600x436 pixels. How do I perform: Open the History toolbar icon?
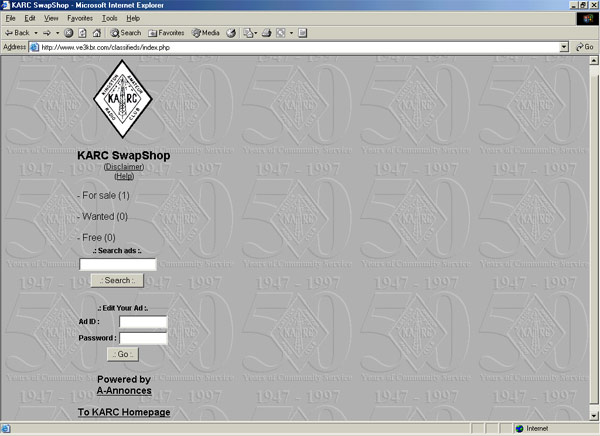pos(231,33)
